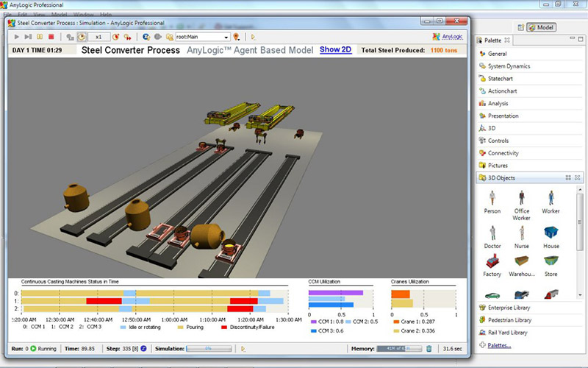Open the Statechart palette
Screen dimensions: 588x368
click(529, 79)
